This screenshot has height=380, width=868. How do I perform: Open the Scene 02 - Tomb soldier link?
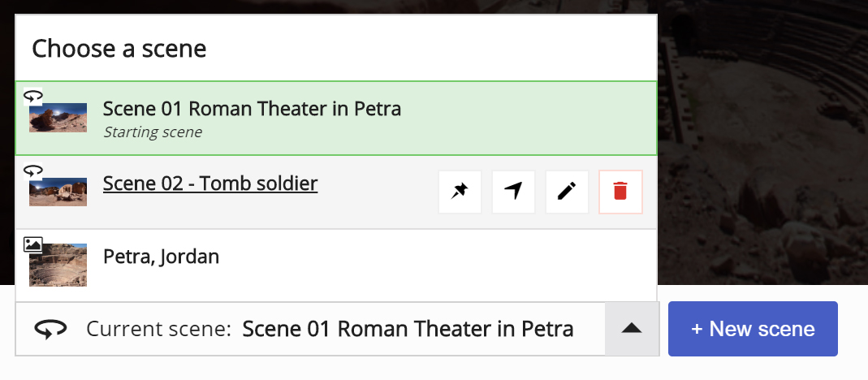click(x=210, y=184)
